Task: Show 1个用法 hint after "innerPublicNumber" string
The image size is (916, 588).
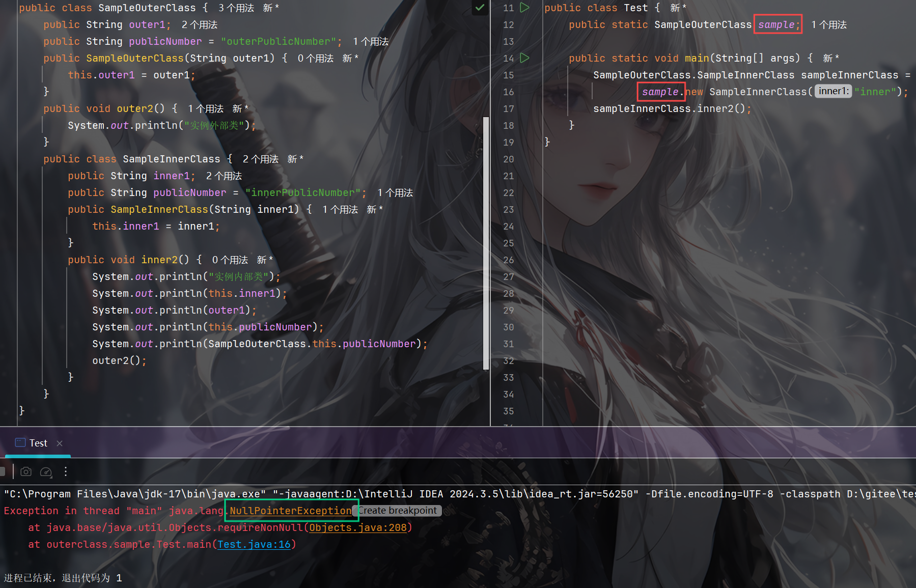Action: tap(395, 193)
